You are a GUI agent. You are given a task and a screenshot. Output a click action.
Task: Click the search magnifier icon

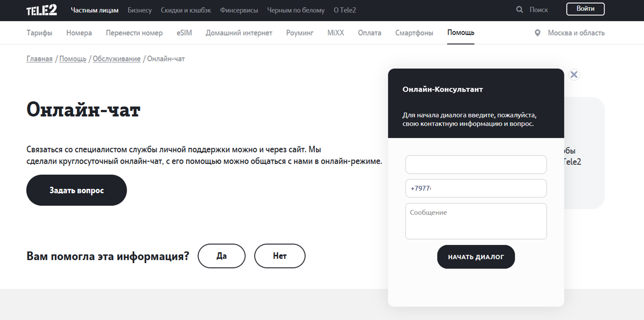519,9
